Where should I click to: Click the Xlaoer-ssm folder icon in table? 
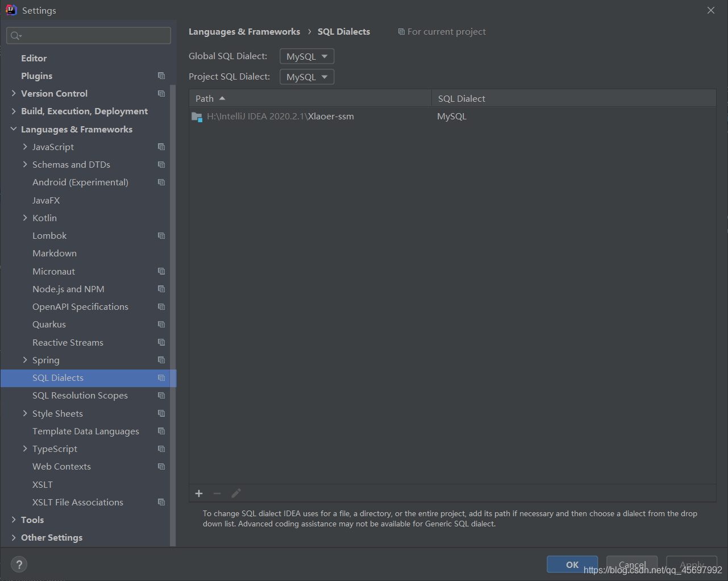coord(197,117)
